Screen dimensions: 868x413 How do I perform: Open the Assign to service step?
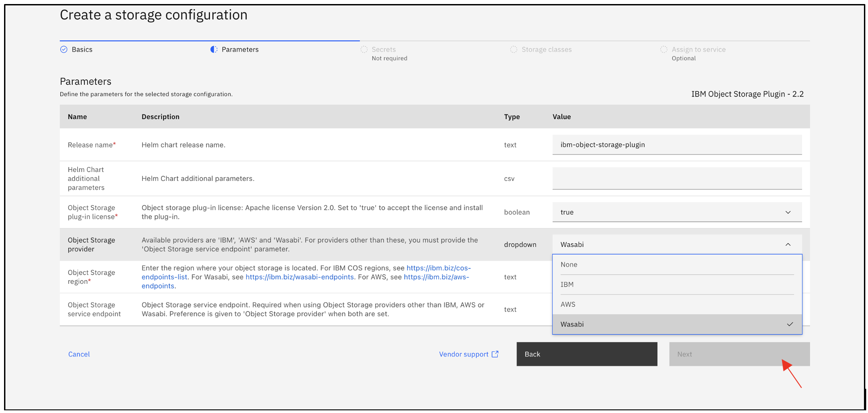coord(699,49)
